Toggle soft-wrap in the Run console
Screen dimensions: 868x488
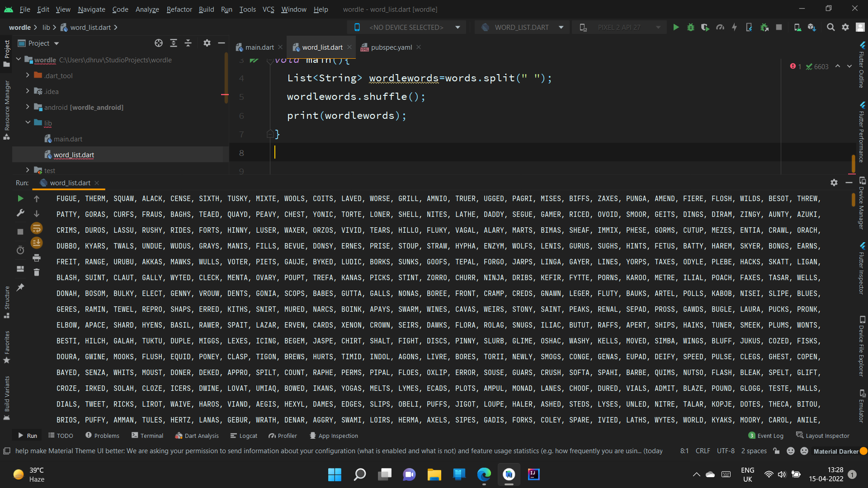click(x=37, y=228)
